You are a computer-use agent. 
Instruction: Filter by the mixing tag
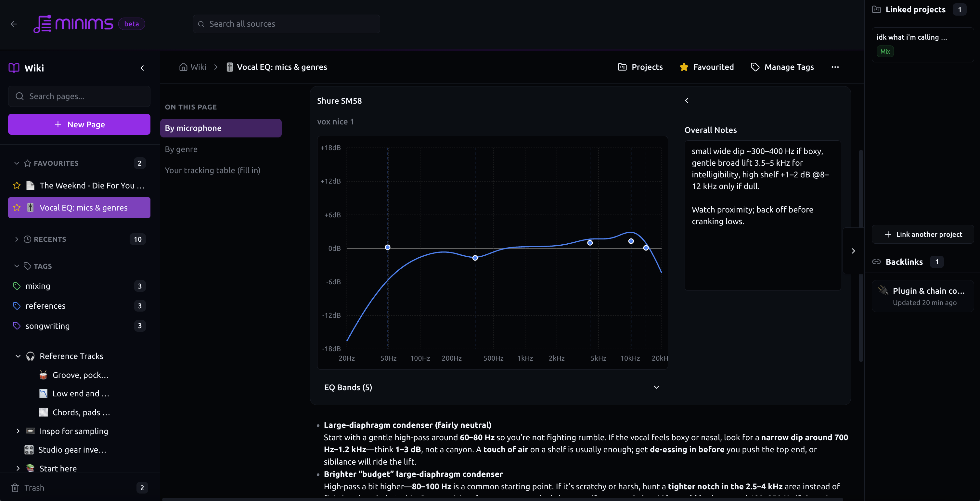(79, 286)
